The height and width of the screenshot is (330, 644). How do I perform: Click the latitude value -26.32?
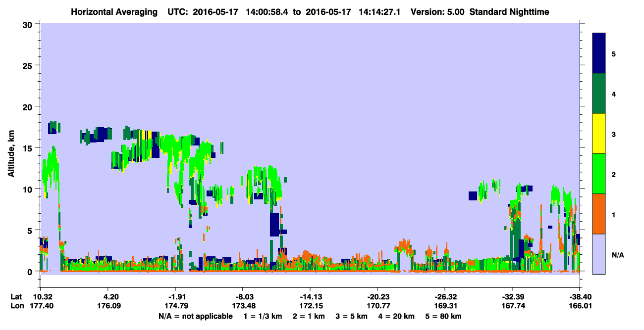coord(445,297)
